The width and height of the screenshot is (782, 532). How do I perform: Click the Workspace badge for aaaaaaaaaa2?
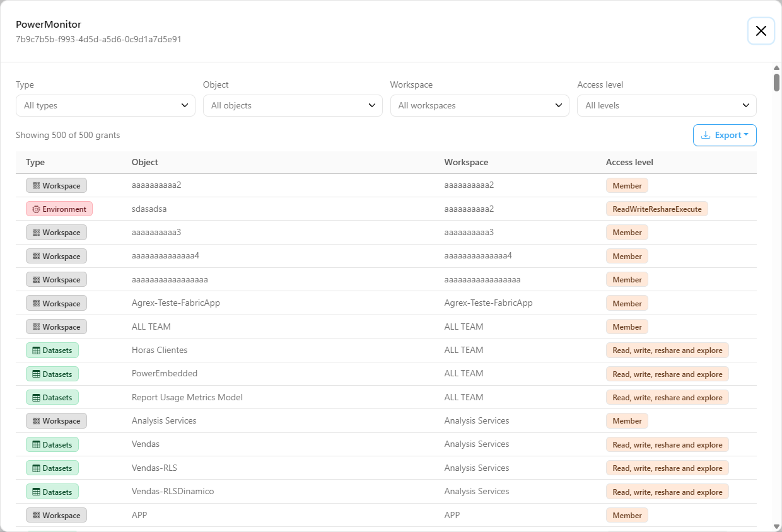[56, 185]
